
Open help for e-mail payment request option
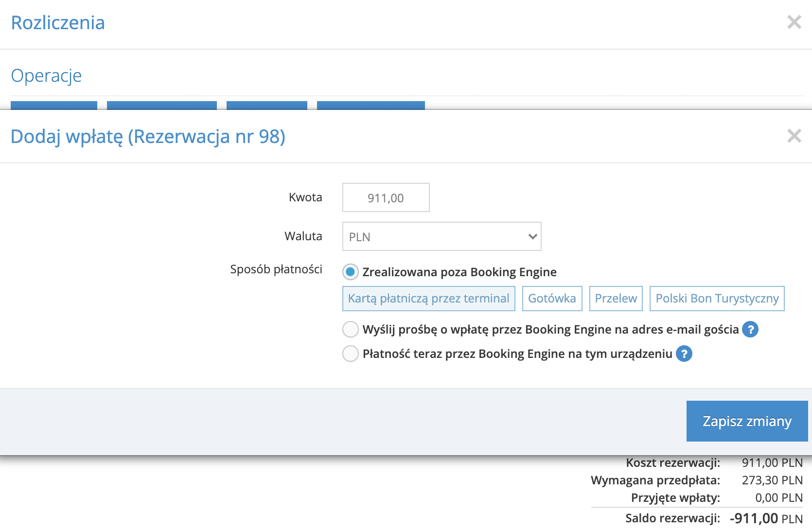click(750, 329)
